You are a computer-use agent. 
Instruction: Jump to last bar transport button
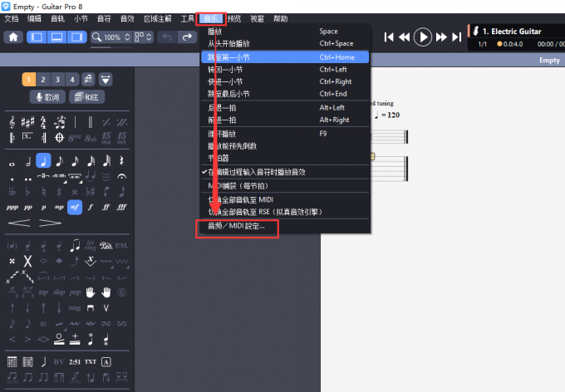(x=457, y=37)
